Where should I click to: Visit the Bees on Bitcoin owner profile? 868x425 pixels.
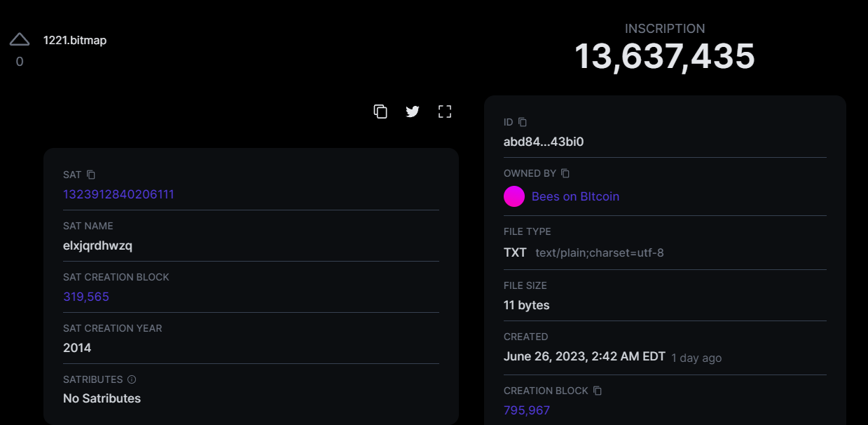[575, 196]
